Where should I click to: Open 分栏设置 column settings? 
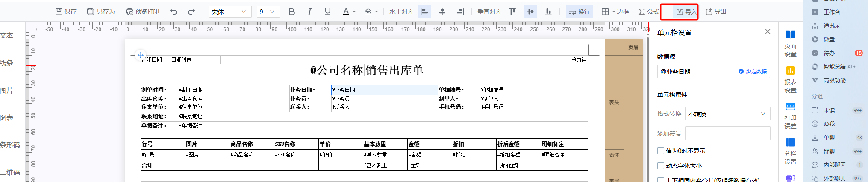(790, 151)
